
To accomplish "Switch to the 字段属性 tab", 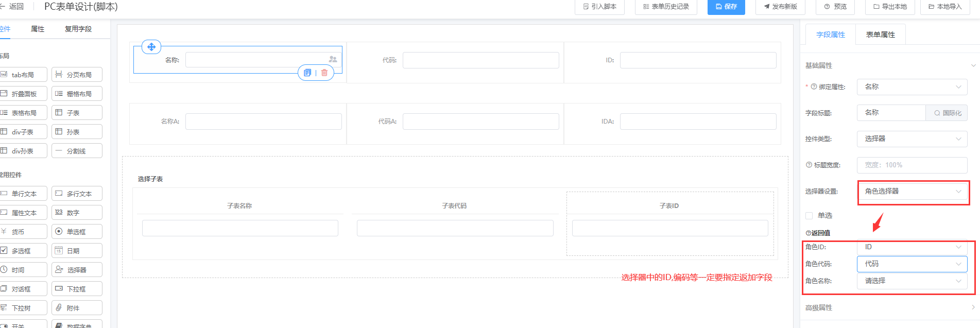I will click(831, 34).
